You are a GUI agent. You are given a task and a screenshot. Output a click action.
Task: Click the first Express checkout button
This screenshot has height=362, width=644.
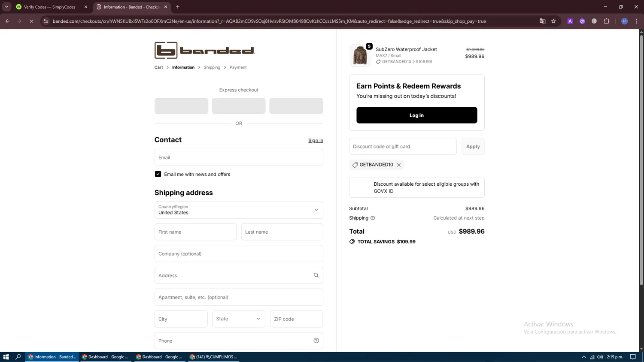(181, 106)
